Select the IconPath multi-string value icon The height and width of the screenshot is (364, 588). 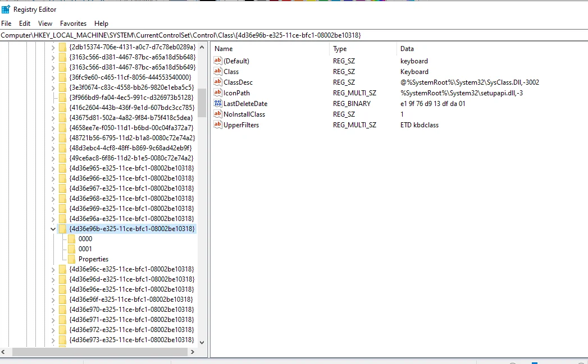218,93
